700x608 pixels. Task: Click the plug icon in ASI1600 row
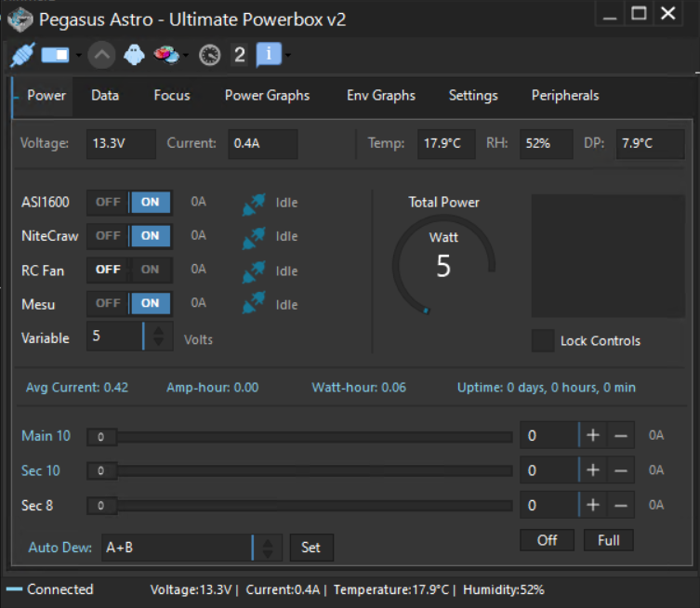[x=253, y=203]
